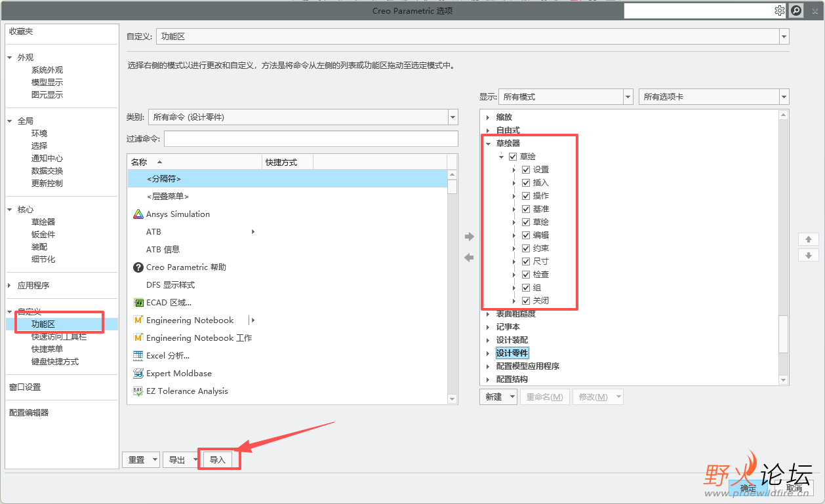The height and width of the screenshot is (504, 825).
Task: Click the 名称 column header
Action: pyautogui.click(x=195, y=163)
